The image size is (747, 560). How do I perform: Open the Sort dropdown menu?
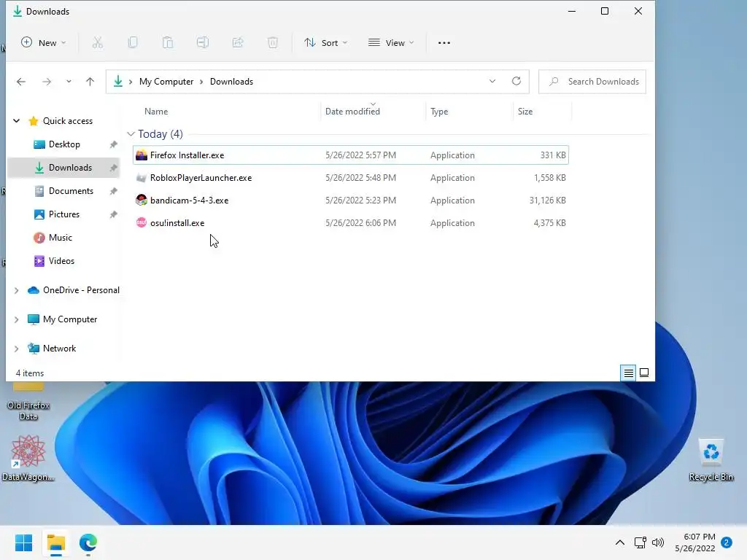point(326,43)
